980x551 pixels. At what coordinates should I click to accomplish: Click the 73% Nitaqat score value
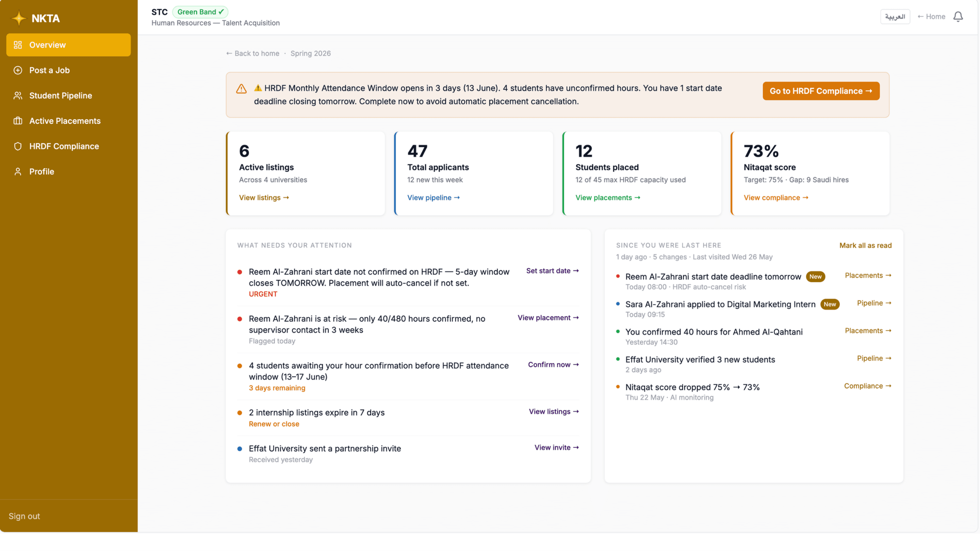761,151
